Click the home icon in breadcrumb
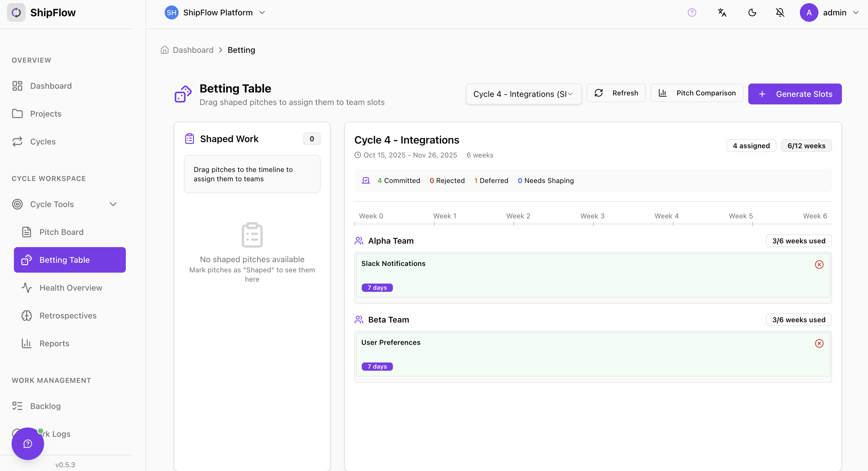The height and width of the screenshot is (471, 868). (164, 50)
